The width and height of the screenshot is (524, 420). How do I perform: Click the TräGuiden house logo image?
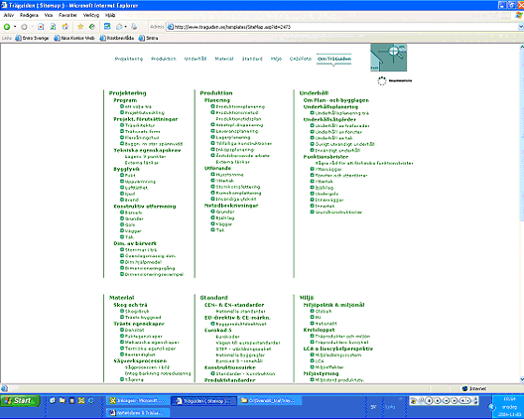coord(389,58)
